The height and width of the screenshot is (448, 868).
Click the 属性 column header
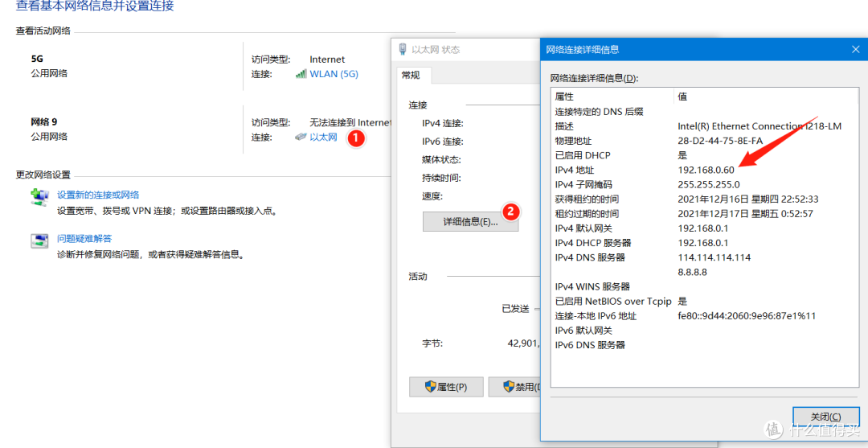[612, 97]
